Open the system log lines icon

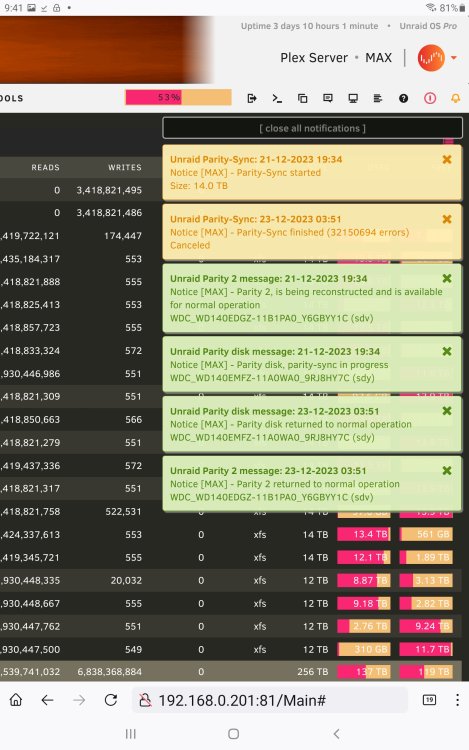[378, 98]
